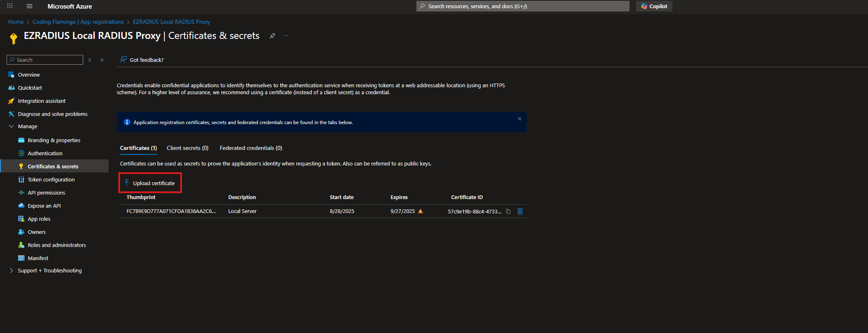The width and height of the screenshot is (868, 333).
Task: Delete the Local Server certificate
Action: click(x=520, y=211)
